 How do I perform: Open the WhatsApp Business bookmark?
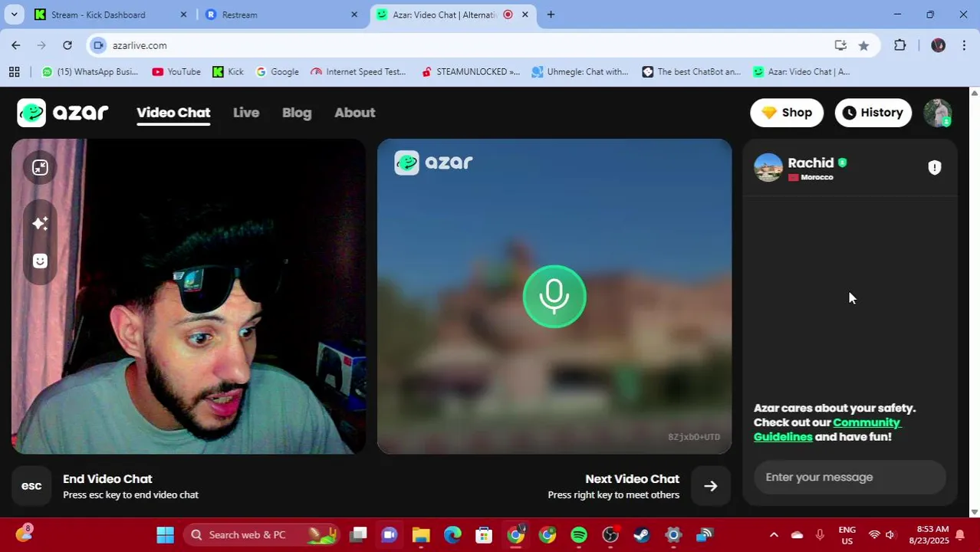[90, 72]
